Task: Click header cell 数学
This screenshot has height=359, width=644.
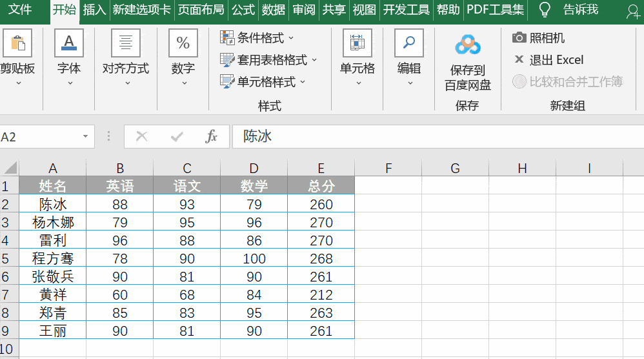Action: coord(254,186)
